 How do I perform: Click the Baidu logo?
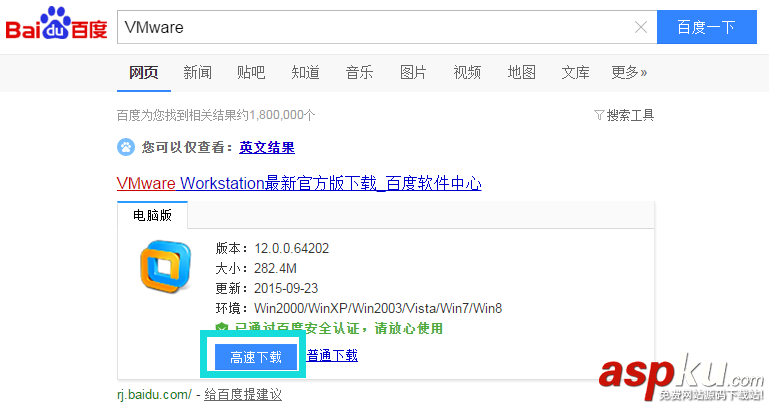(x=56, y=24)
